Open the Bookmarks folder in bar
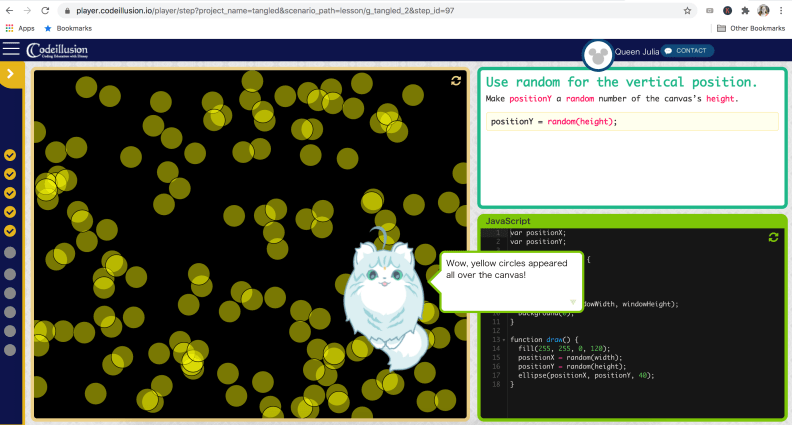Screen dimensions: 792x425 tap(68, 28)
